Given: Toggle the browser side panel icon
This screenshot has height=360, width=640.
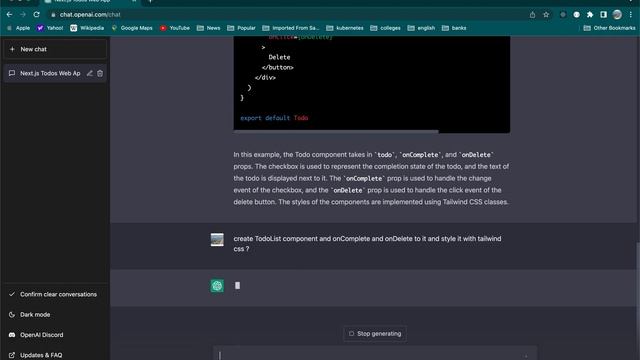Looking at the screenshot, I should [603, 15].
